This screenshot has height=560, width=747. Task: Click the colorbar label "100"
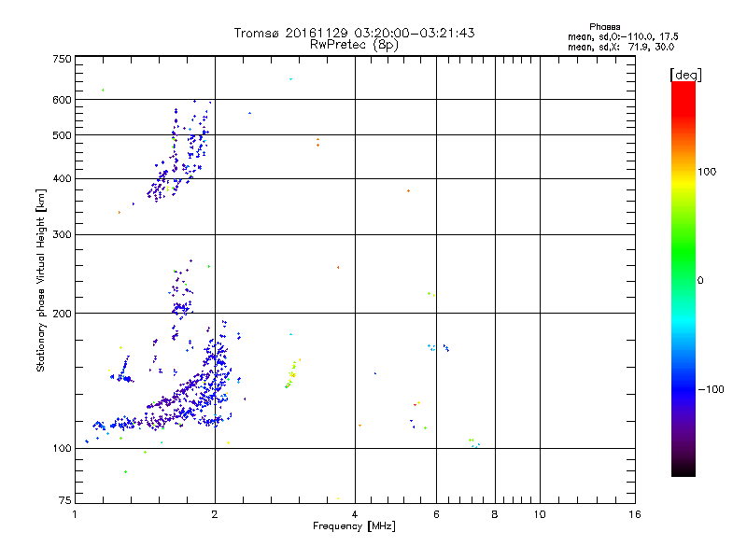click(x=707, y=172)
